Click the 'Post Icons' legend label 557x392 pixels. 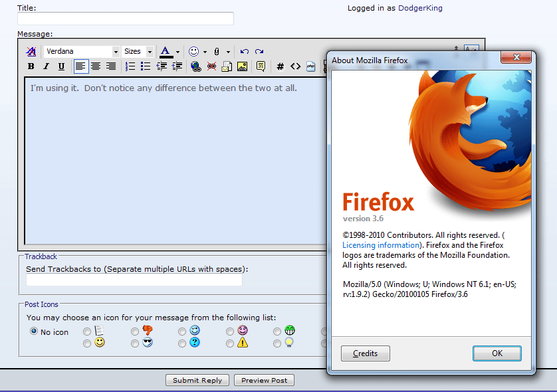click(x=41, y=304)
